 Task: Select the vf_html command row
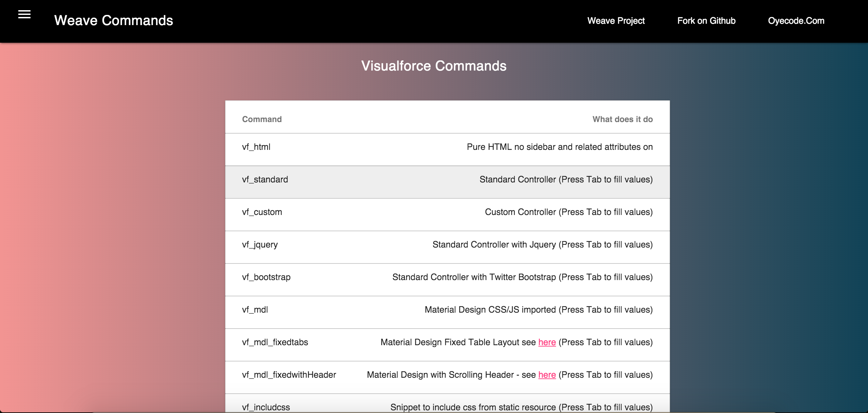click(447, 149)
